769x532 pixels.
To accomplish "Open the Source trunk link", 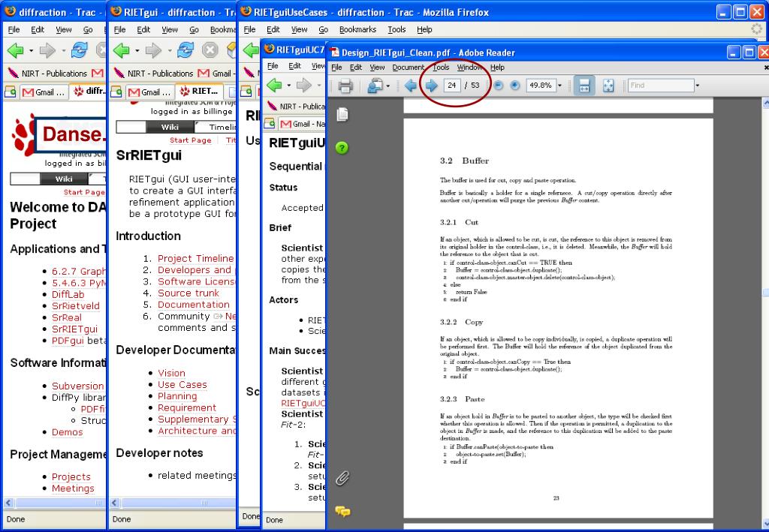I will 188,293.
